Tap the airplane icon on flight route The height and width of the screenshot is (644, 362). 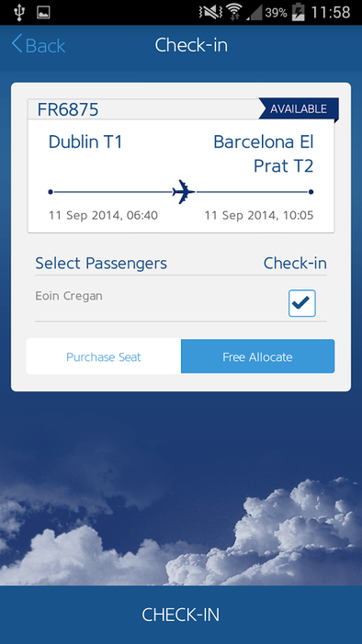tap(184, 191)
